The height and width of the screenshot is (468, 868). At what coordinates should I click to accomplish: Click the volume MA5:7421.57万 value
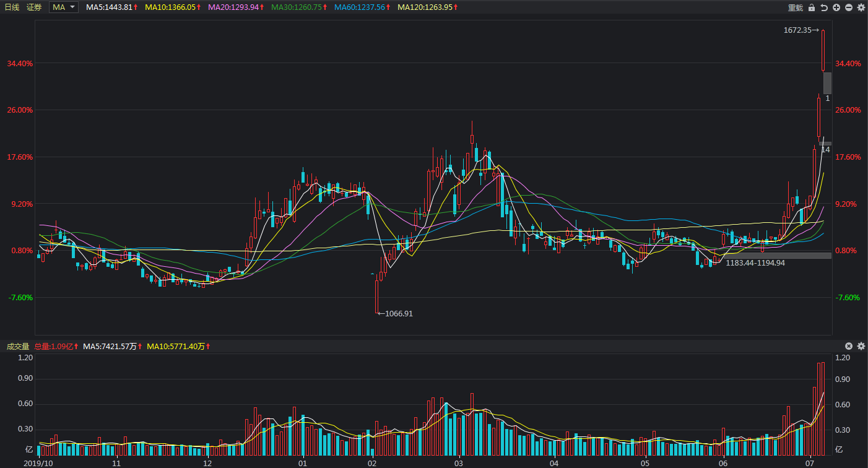(x=110, y=346)
